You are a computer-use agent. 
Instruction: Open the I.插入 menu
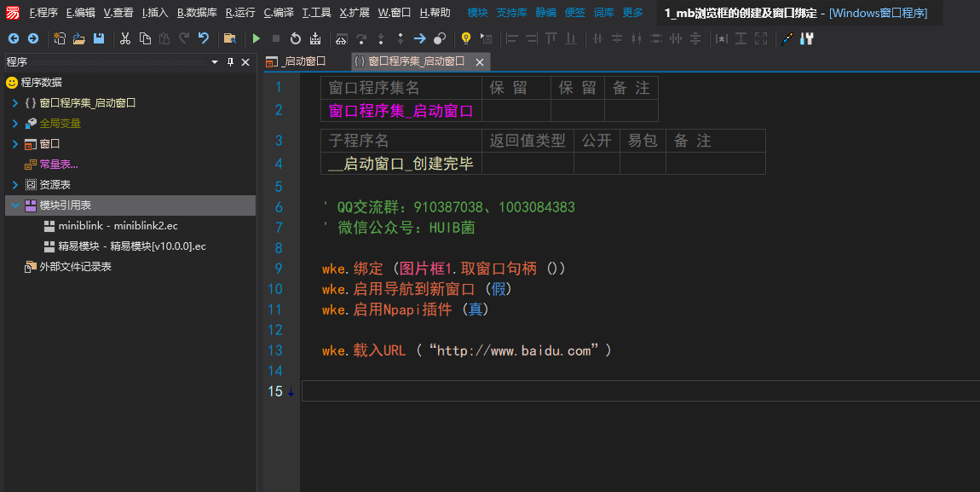coord(155,13)
